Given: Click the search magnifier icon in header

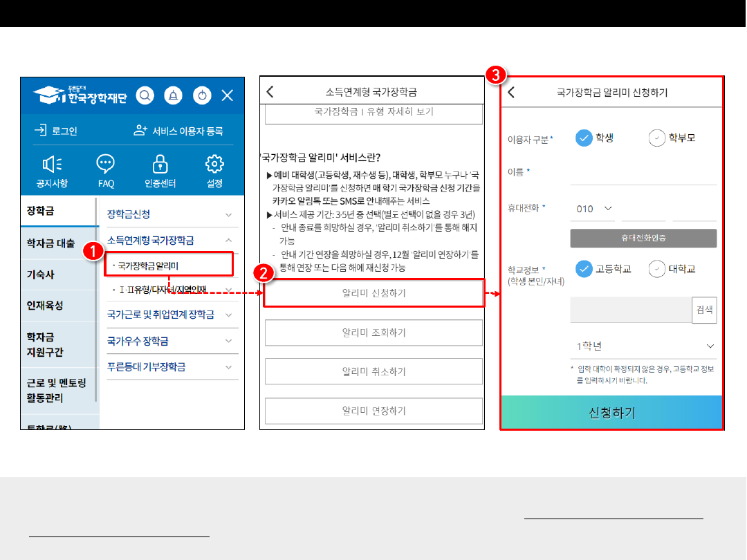Looking at the screenshot, I should 145,95.
